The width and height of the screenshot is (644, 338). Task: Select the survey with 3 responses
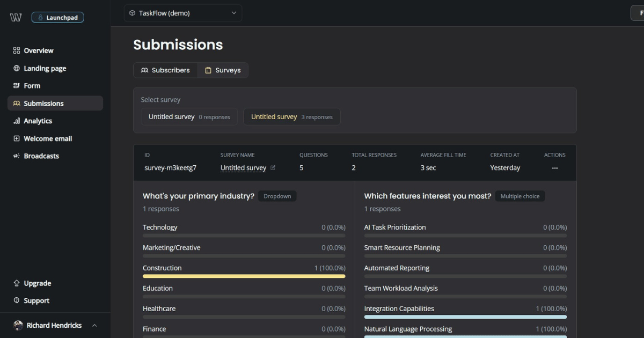(x=291, y=116)
